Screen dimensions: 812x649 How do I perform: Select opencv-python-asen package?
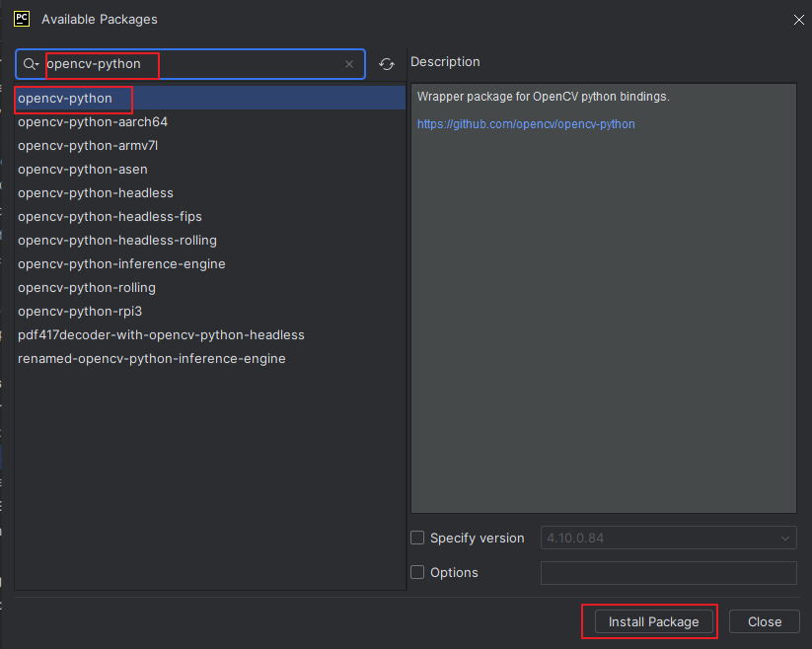click(210, 170)
